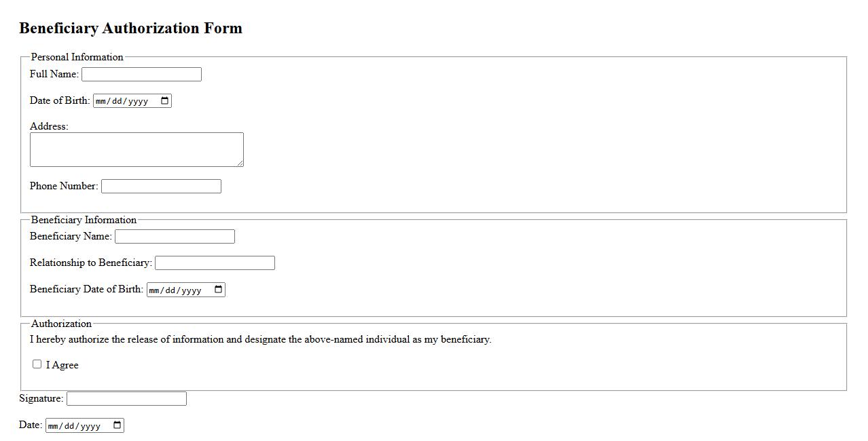
Task: Click the "Phone Number:" label
Action: (64, 186)
